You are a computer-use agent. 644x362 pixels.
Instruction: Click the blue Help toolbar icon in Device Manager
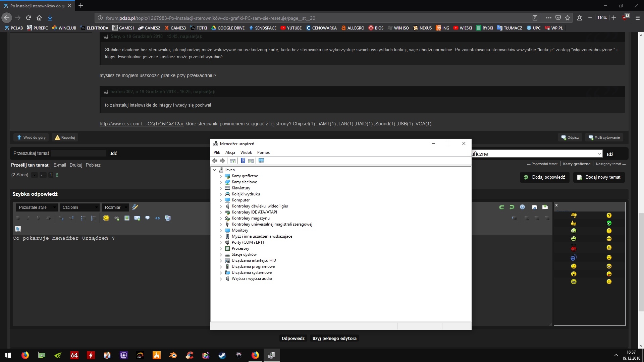click(x=243, y=161)
